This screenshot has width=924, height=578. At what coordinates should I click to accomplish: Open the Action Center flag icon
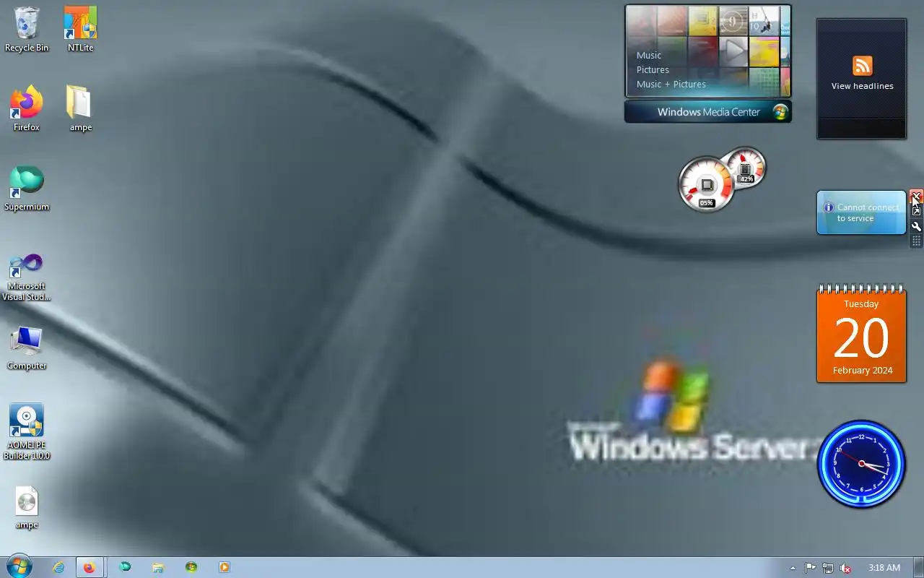pyautogui.click(x=810, y=568)
